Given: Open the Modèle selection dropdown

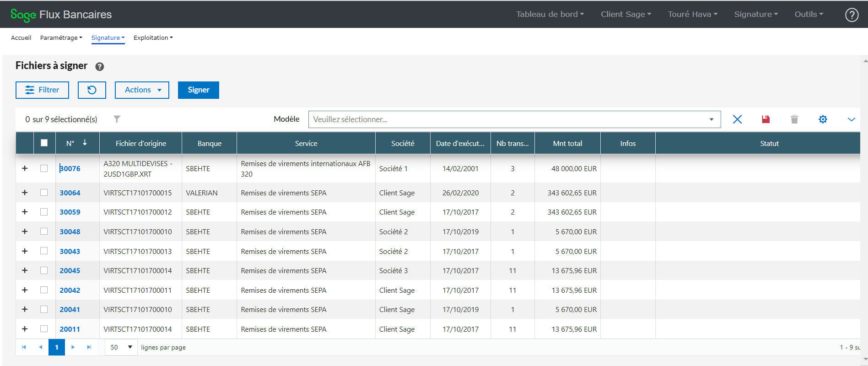Looking at the screenshot, I should (514, 119).
